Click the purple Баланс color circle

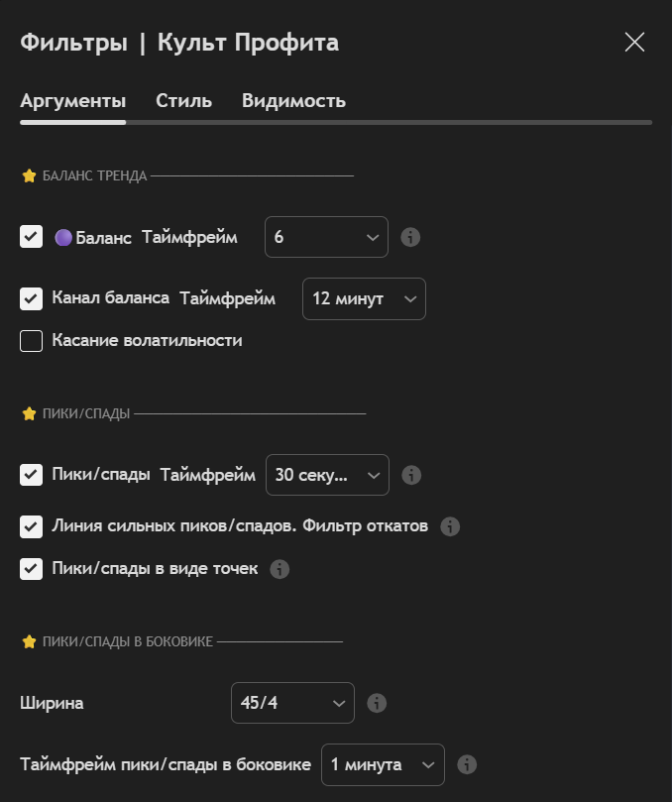pyautogui.click(x=63, y=238)
